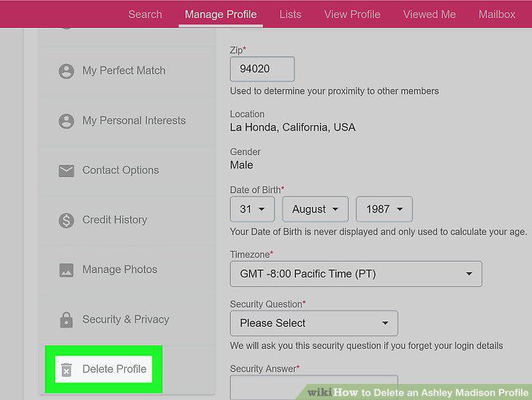532x400 pixels.
Task: Click the Contact Options envelope icon
Action: [x=66, y=170]
